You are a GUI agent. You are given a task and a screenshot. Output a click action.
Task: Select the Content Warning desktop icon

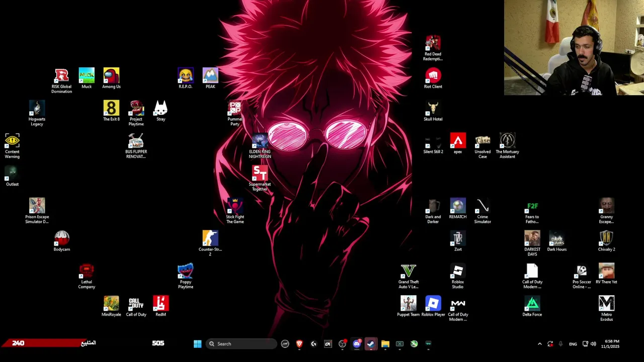point(12,146)
